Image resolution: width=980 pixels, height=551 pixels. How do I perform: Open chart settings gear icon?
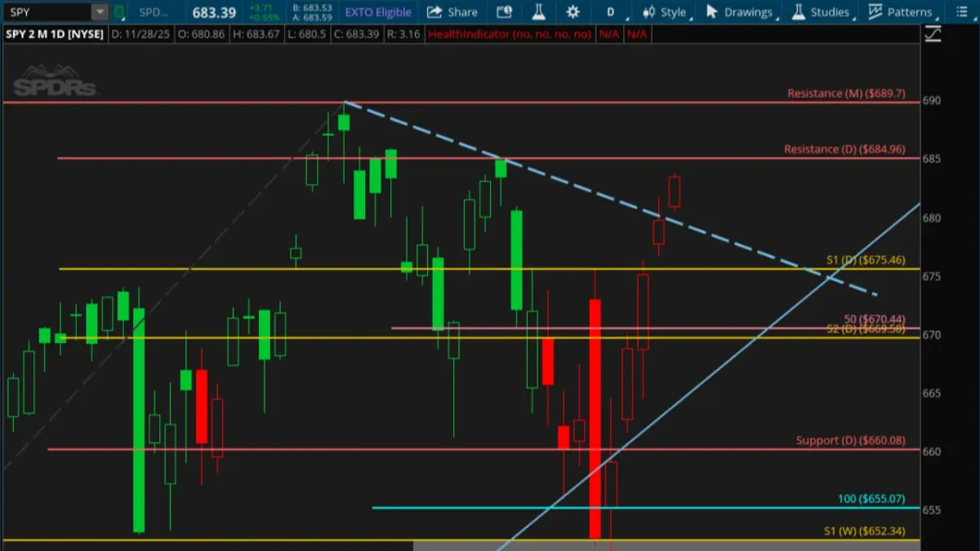[573, 12]
